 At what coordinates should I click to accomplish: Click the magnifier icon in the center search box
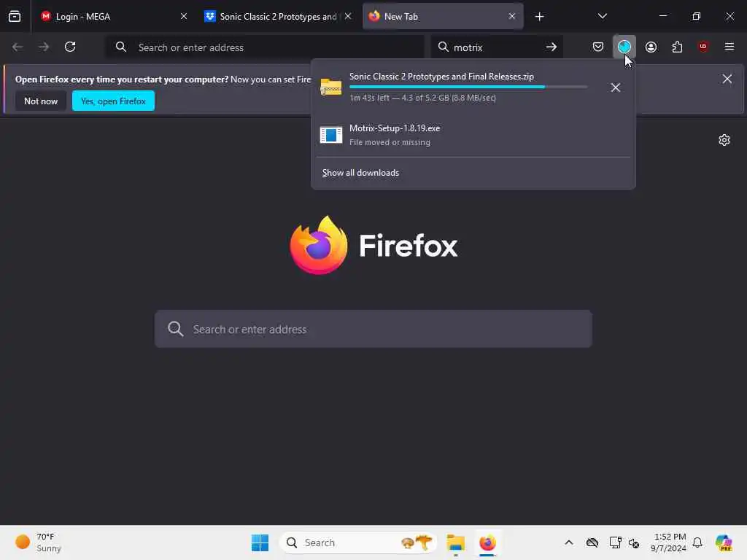(175, 329)
